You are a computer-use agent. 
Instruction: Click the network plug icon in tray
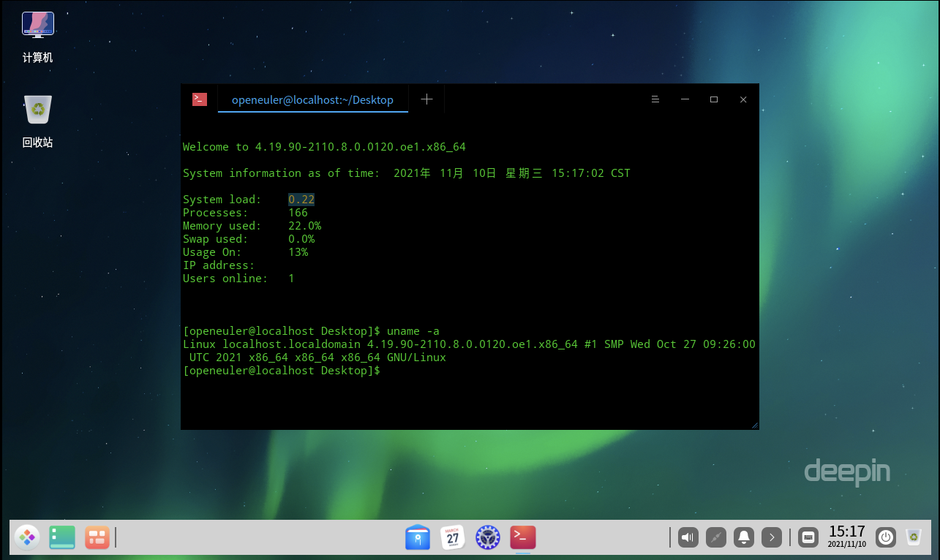[717, 537]
